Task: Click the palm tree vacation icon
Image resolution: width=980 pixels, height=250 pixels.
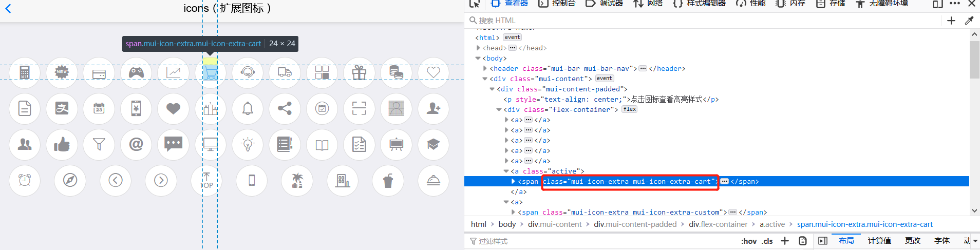Action: (x=297, y=180)
